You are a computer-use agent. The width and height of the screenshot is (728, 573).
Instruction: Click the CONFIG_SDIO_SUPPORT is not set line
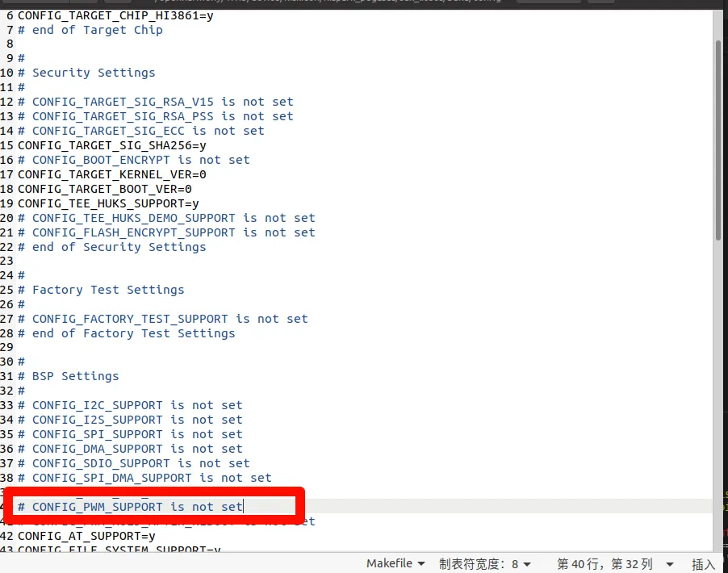pyautogui.click(x=141, y=463)
